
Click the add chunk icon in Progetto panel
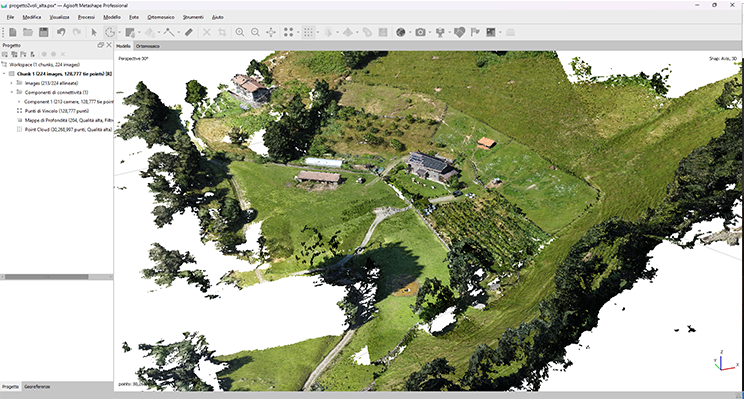coord(5,55)
